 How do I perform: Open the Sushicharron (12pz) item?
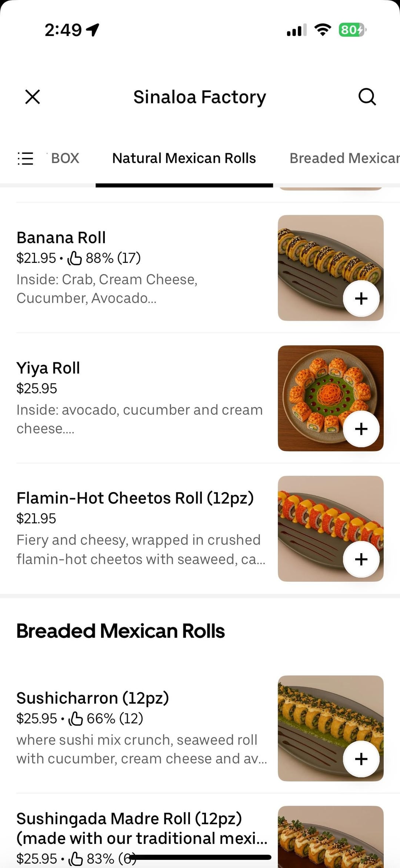[x=93, y=698]
